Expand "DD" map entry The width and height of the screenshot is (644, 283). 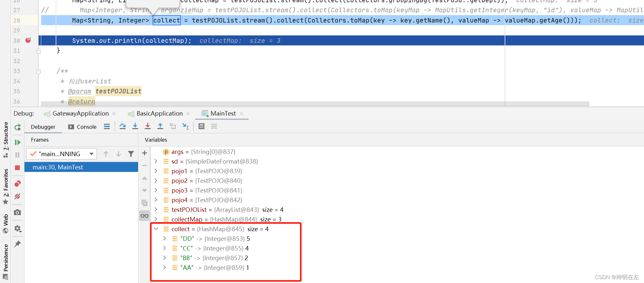[x=164, y=239]
